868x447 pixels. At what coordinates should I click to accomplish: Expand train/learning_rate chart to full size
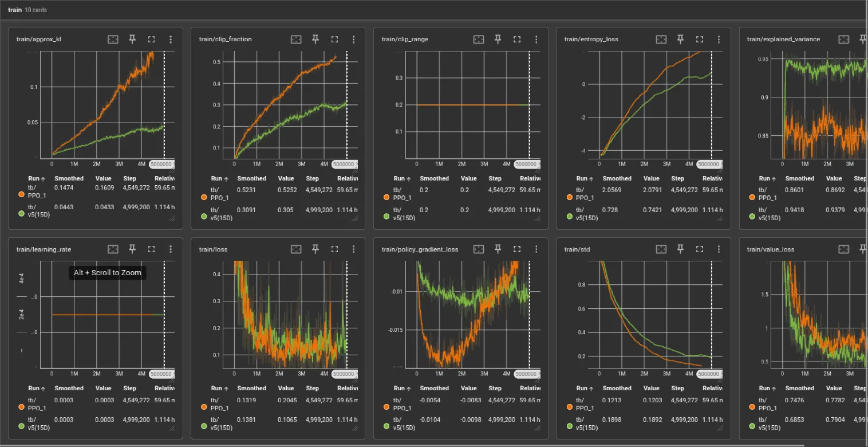[152, 249]
